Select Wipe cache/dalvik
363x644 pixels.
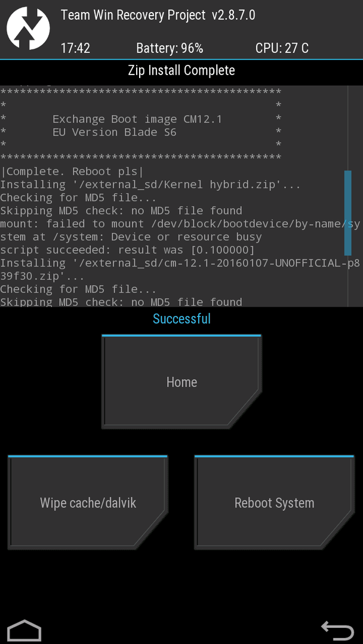[x=88, y=502]
